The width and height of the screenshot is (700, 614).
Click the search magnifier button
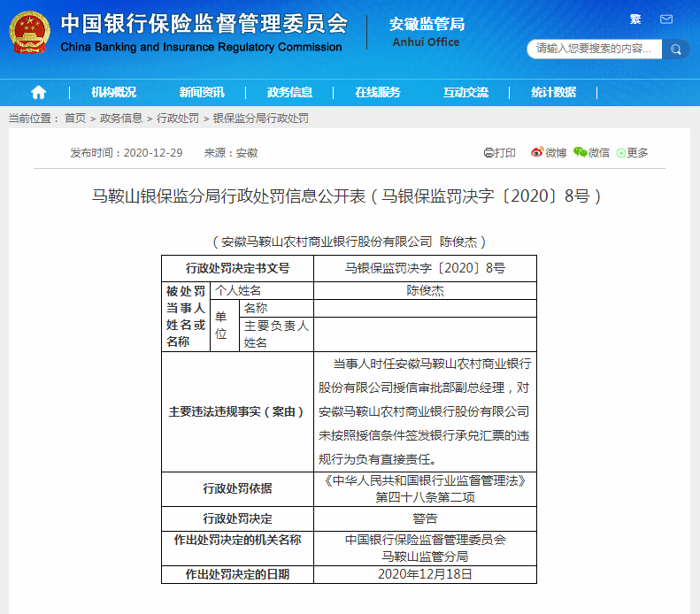675,49
